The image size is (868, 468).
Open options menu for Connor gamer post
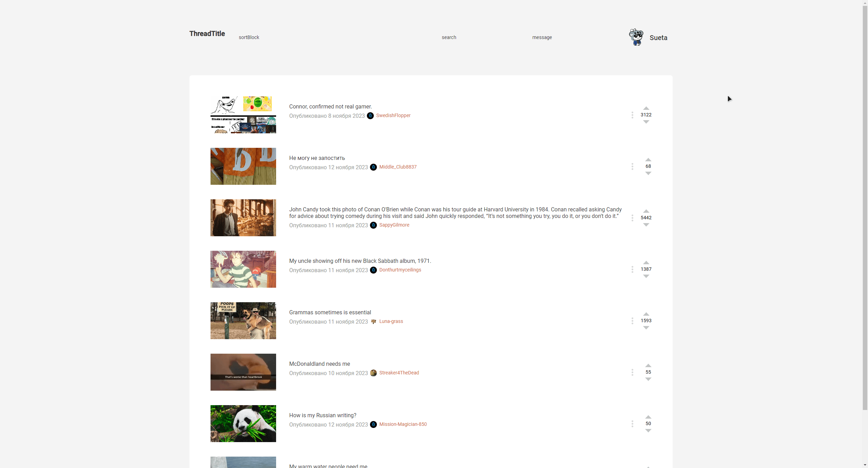point(632,115)
